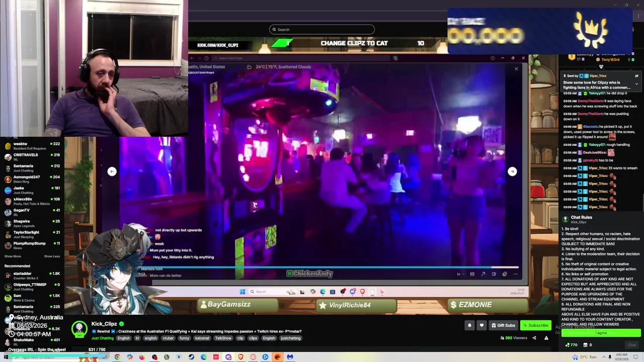Image resolution: width=644 pixels, height=362 pixels.
Task: Collapse the list with Show Less
Action: (52, 256)
